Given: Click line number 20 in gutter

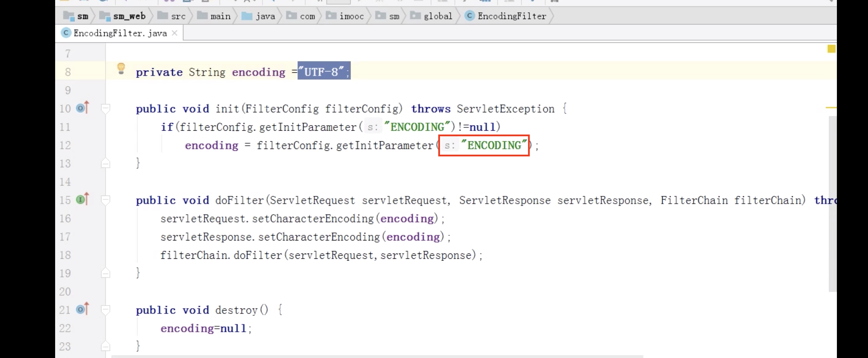Looking at the screenshot, I should (65, 292).
